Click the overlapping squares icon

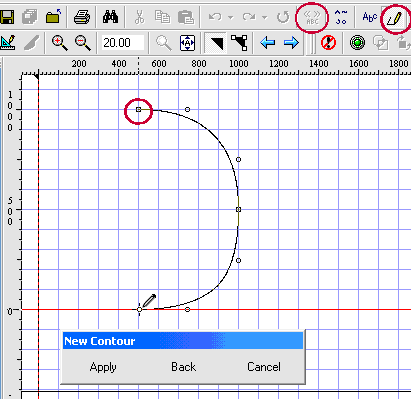[x=380, y=43]
